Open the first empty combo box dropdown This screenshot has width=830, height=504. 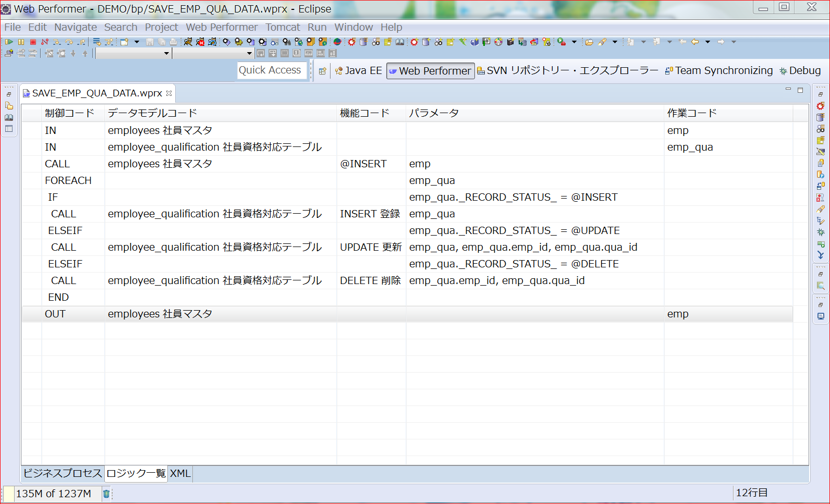(x=166, y=53)
